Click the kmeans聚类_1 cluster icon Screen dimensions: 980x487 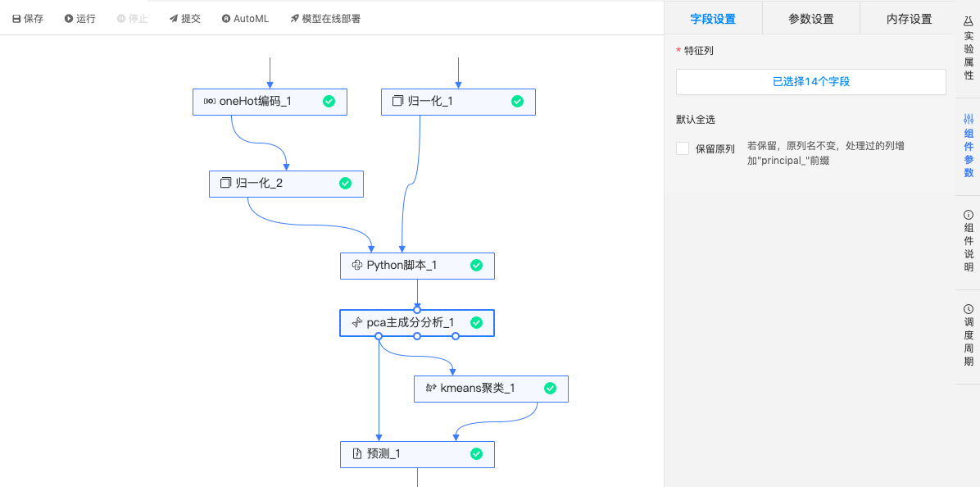(431, 389)
